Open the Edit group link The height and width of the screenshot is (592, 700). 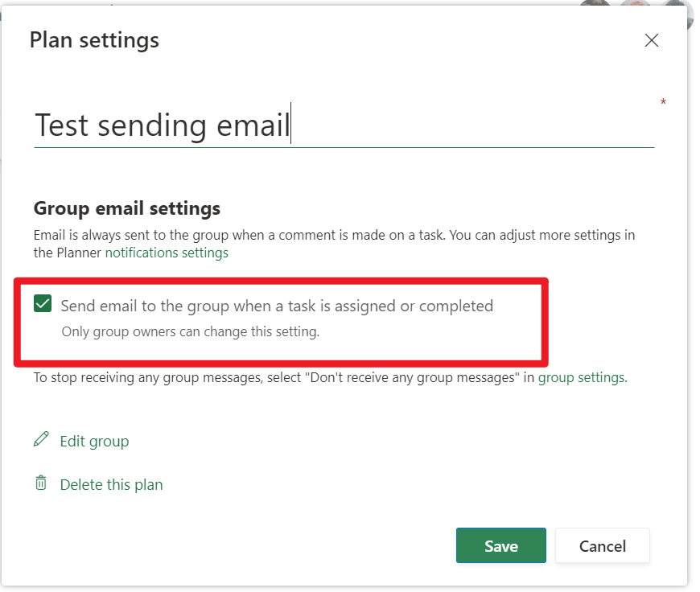pos(94,441)
